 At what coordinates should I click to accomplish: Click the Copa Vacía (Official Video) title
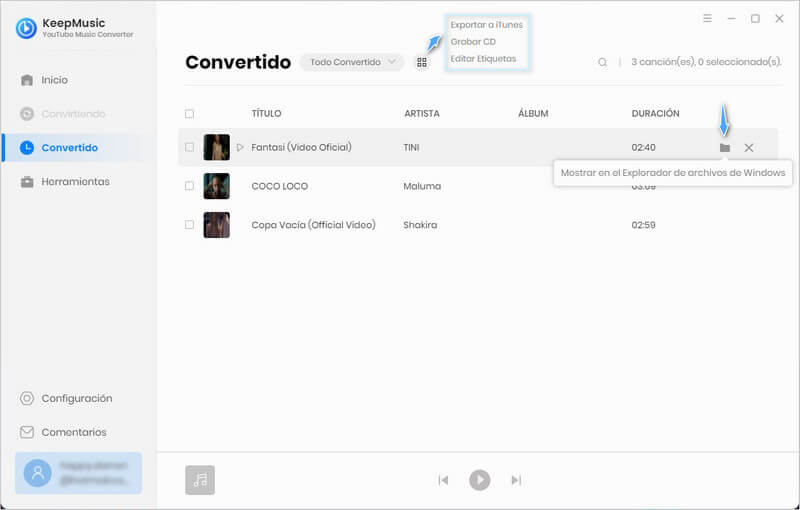[x=313, y=225]
